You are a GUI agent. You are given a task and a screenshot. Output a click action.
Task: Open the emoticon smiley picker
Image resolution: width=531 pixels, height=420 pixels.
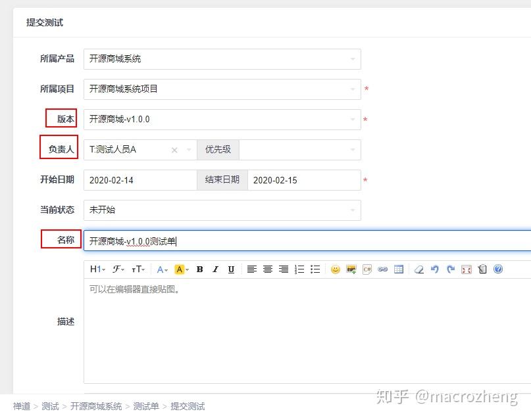[336, 269]
